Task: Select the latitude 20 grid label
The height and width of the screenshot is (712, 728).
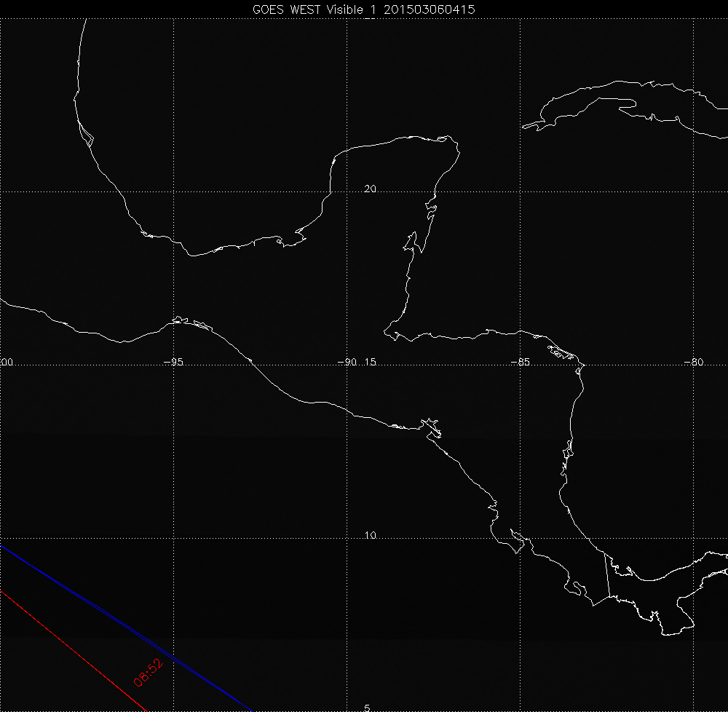Action: coord(370,189)
